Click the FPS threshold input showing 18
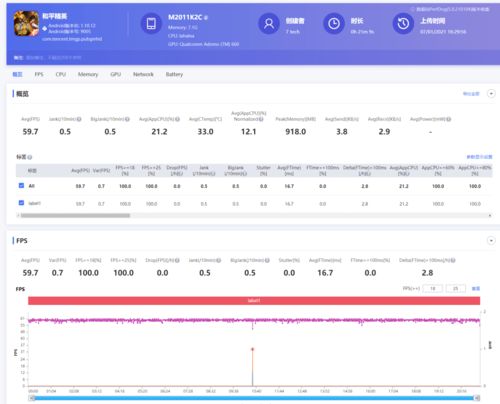 point(433,288)
